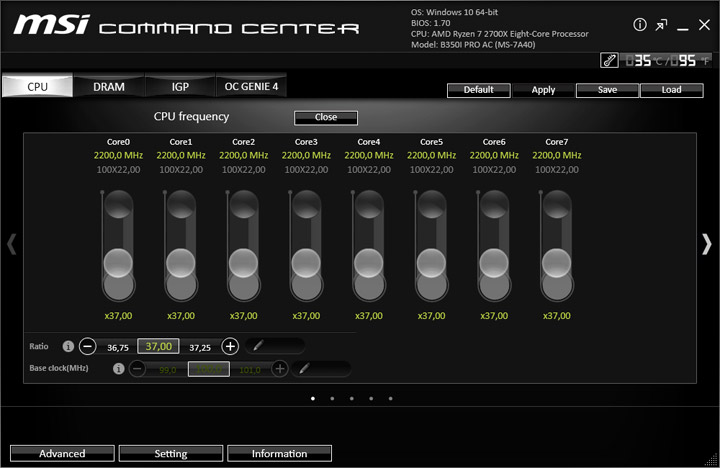Open the information icon in title bar
Viewport: 720px width, 468px height.
[x=640, y=25]
